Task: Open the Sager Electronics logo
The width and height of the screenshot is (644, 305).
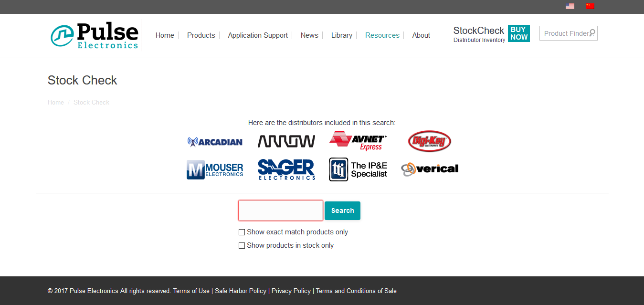Action: [x=286, y=169]
